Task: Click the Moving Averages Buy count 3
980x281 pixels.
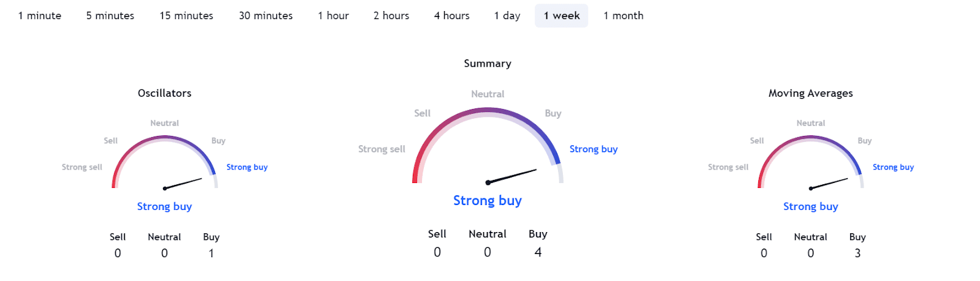Action: (858, 253)
